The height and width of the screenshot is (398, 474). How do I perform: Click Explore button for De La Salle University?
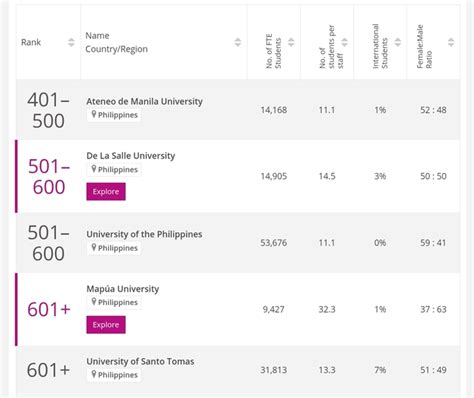coord(106,192)
